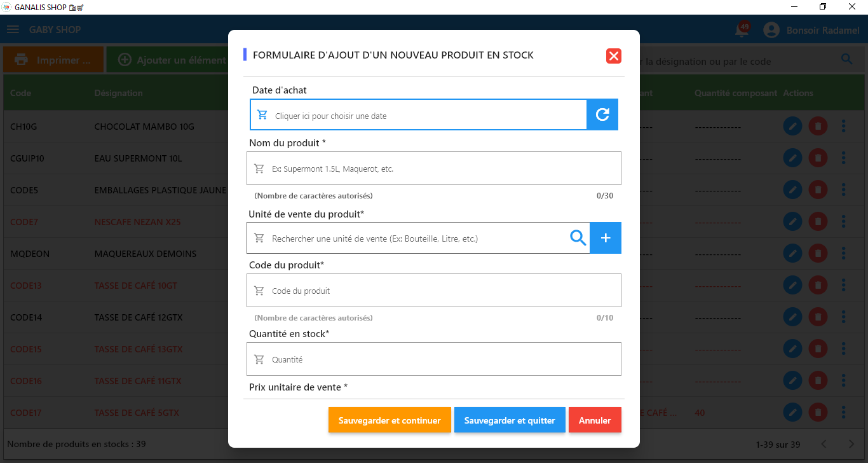Click the Code du produit input field
The image size is (868, 463).
(434, 291)
